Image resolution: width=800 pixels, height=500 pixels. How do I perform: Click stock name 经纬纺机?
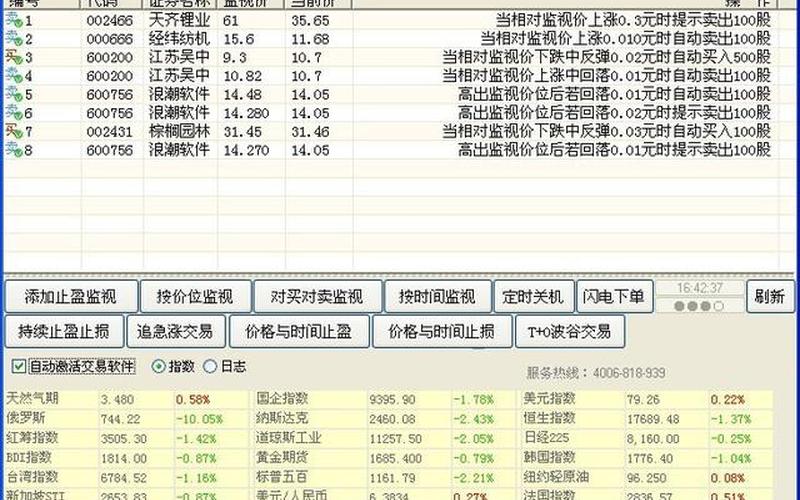coord(179,39)
